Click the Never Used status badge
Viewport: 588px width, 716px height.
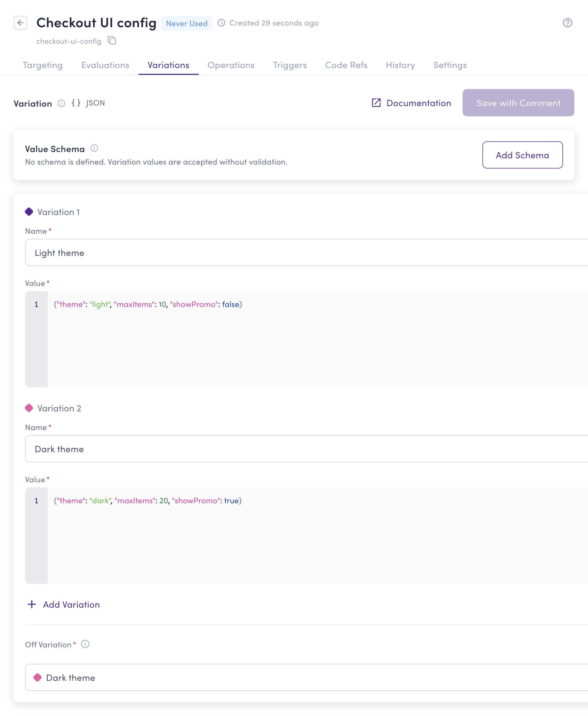click(187, 23)
